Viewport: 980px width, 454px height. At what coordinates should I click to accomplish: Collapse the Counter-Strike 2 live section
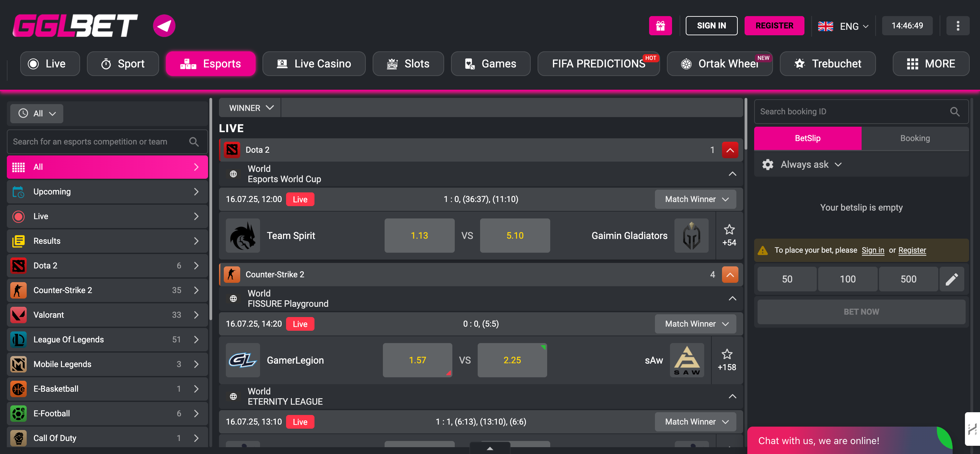[x=730, y=274]
